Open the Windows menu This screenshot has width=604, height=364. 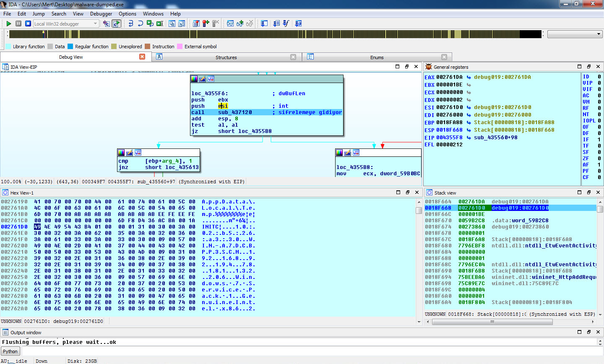pos(153,13)
